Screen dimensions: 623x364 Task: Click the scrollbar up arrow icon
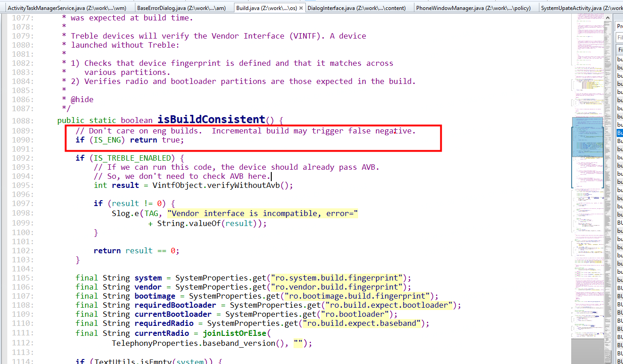[608, 17]
